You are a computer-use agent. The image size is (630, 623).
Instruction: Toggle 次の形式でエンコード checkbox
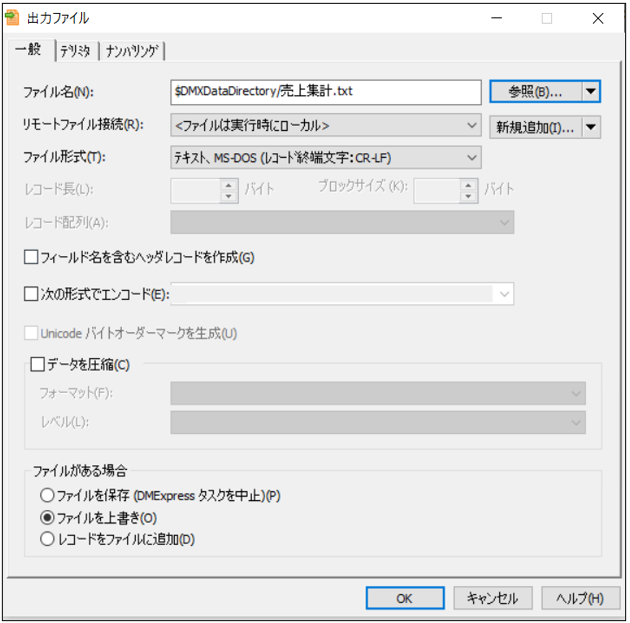coord(31,294)
